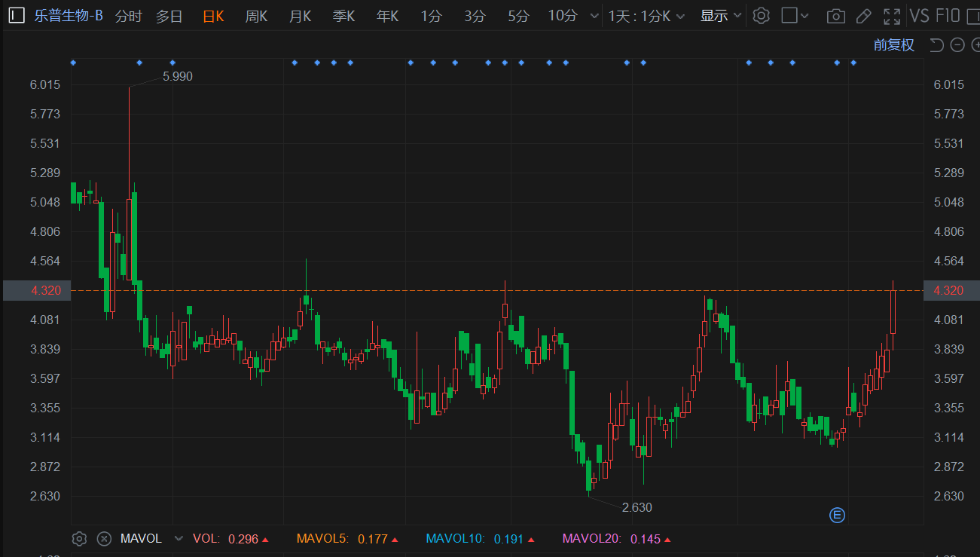Zoom out the chart with minus icon
Viewport: 980px width, 557px height.
point(957,45)
